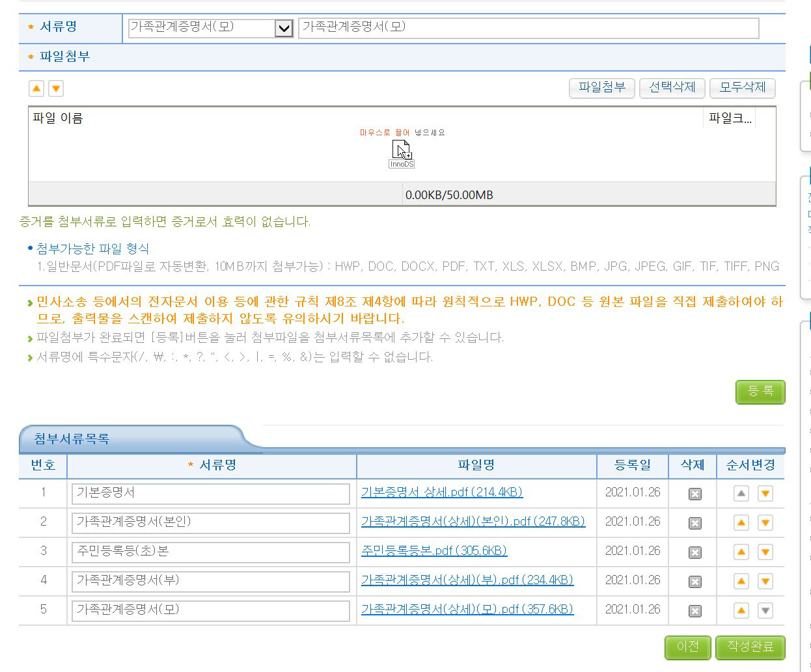Screen dimensions: 811x672
Task: Edit row 4 document name 가족관계증명서(부)
Action: [211, 582]
